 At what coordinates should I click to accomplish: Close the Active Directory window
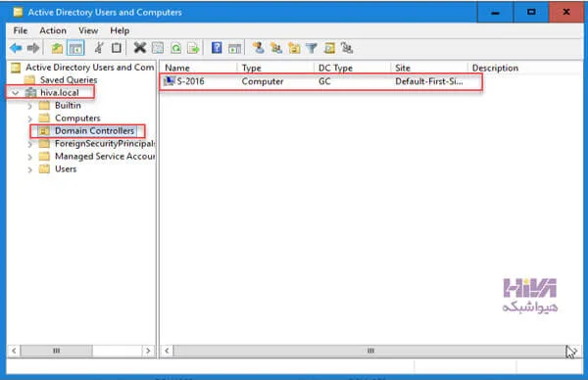566,13
